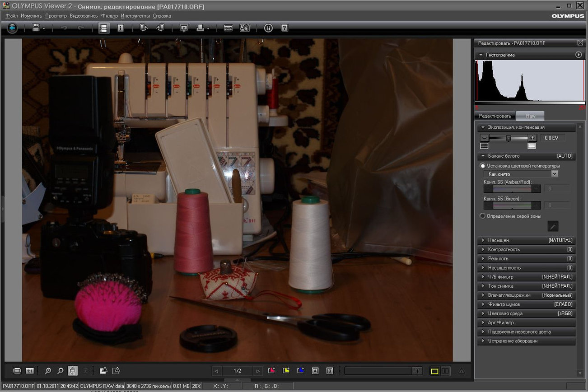Open the Фильтр menu
The width and height of the screenshot is (588, 392).
(x=109, y=16)
